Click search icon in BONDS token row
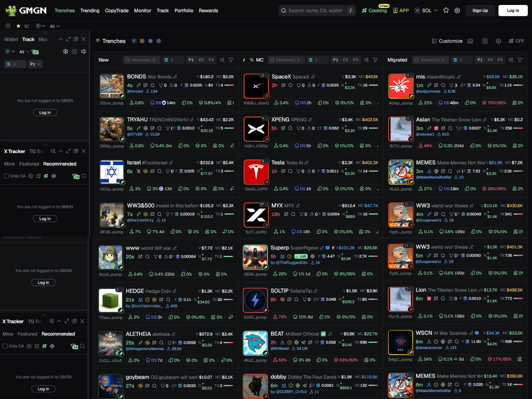The width and height of the screenshot is (532, 399). coord(152,85)
